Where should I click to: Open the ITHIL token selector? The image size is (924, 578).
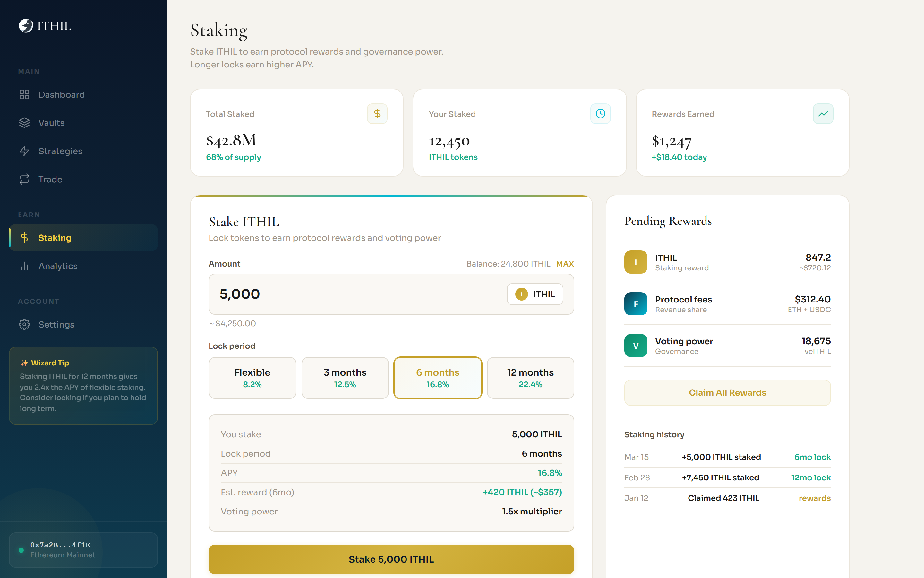click(x=535, y=294)
